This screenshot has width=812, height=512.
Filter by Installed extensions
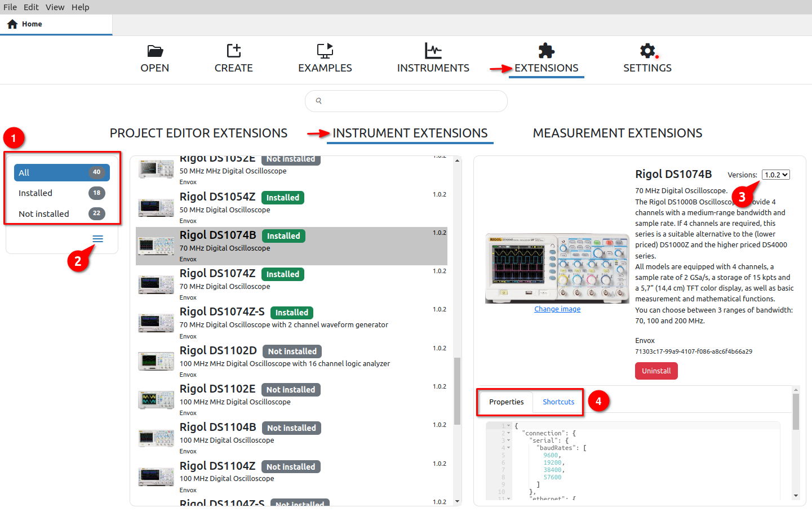tap(62, 193)
